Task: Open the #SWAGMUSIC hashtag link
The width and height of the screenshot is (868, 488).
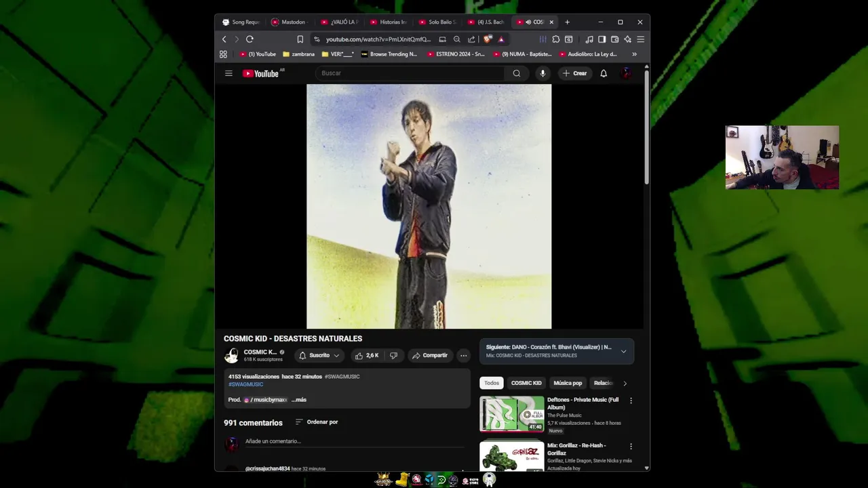Action: click(245, 384)
